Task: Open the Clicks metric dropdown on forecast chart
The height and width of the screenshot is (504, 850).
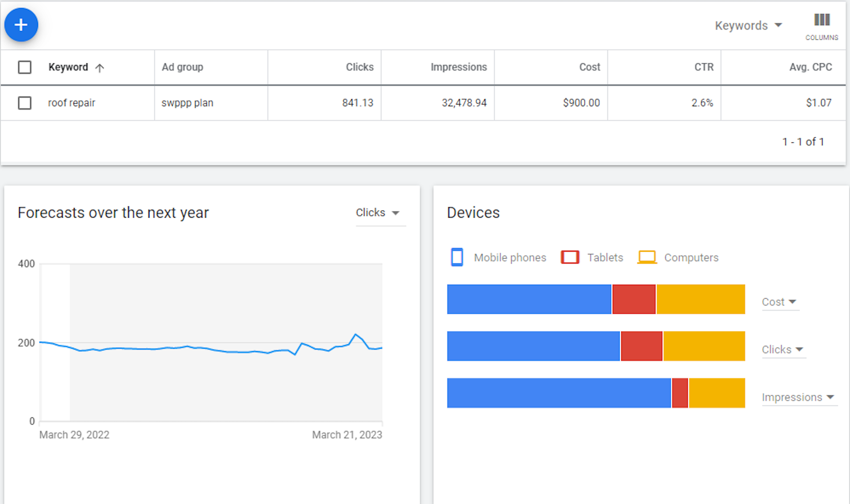Action: (379, 212)
